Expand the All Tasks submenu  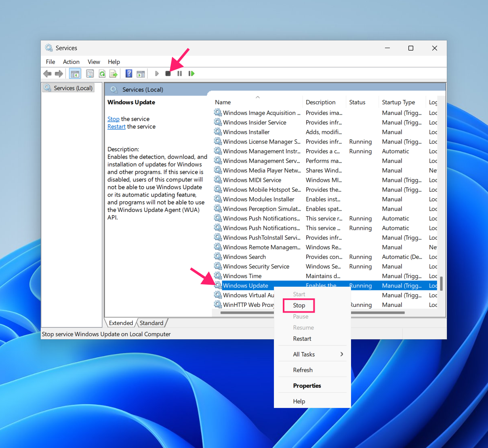click(x=312, y=354)
